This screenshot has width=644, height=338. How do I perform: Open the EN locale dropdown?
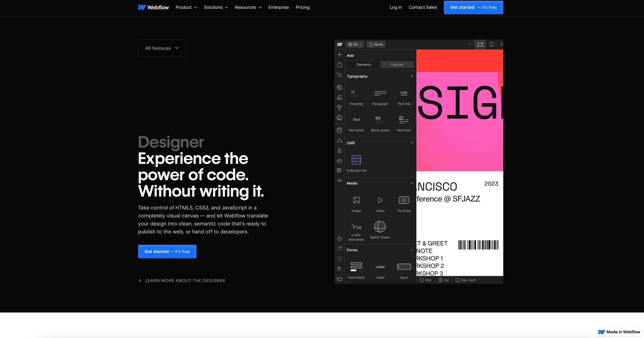click(355, 45)
